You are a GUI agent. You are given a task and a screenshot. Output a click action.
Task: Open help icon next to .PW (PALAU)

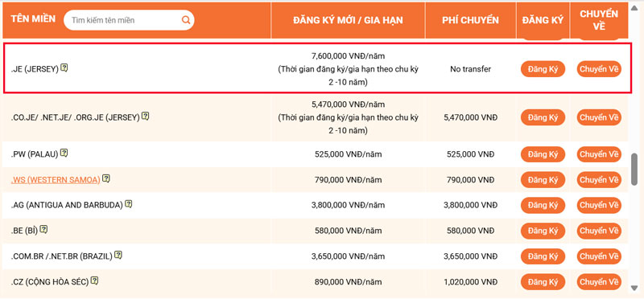point(64,154)
